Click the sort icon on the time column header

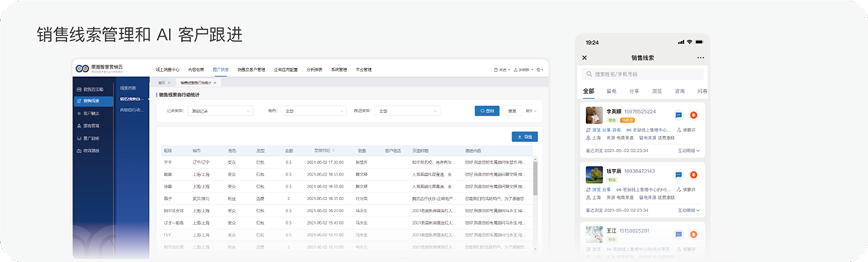click(x=333, y=151)
